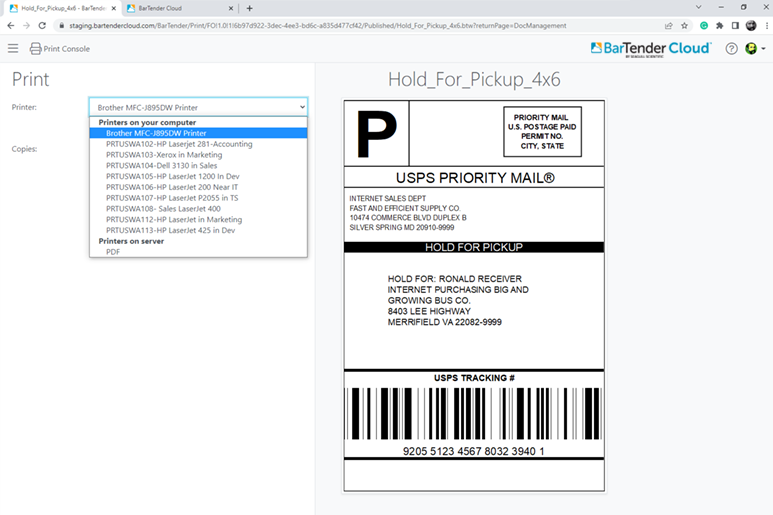Click the share page icon in address bar
The width and height of the screenshot is (773, 515).
(x=667, y=25)
